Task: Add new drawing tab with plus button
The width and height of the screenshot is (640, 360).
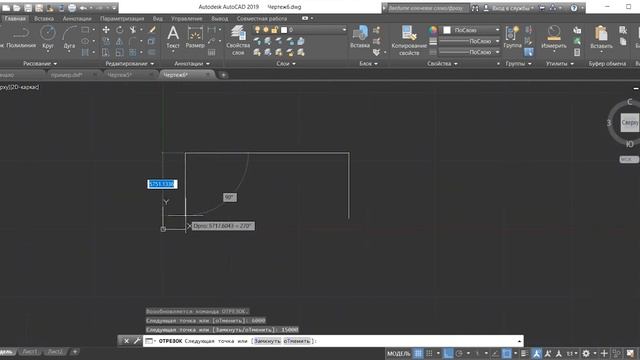Action: pos(223,75)
